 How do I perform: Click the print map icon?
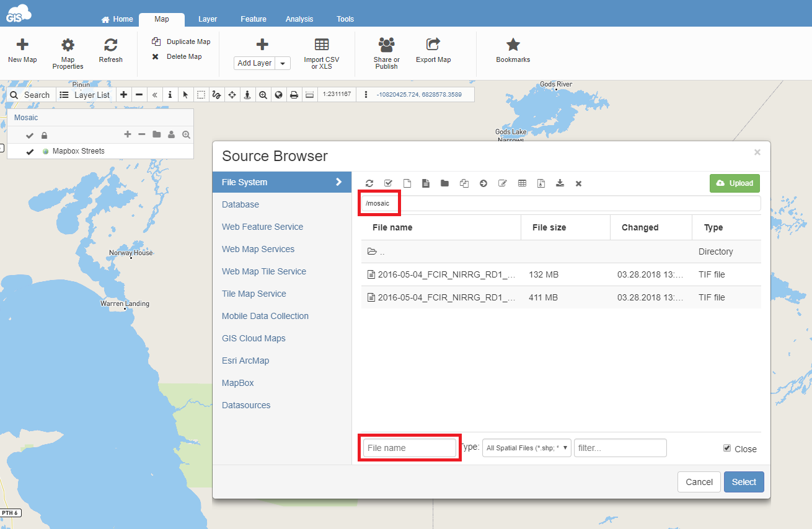click(294, 95)
